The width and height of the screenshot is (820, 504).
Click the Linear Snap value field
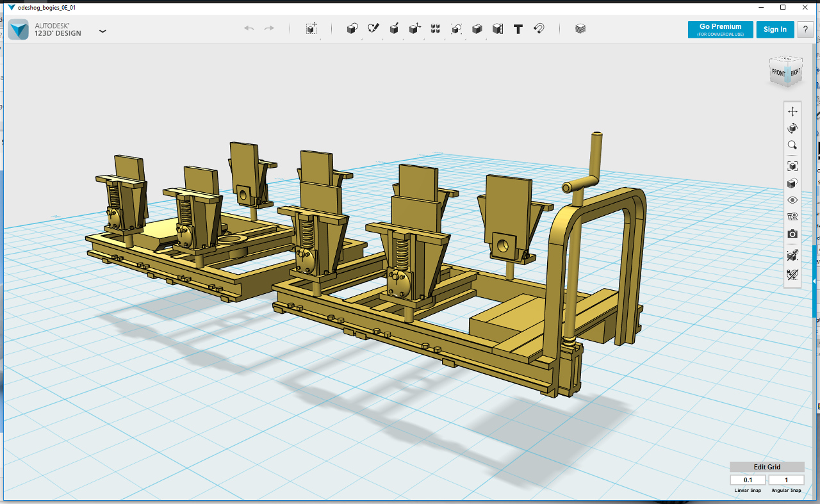748,480
